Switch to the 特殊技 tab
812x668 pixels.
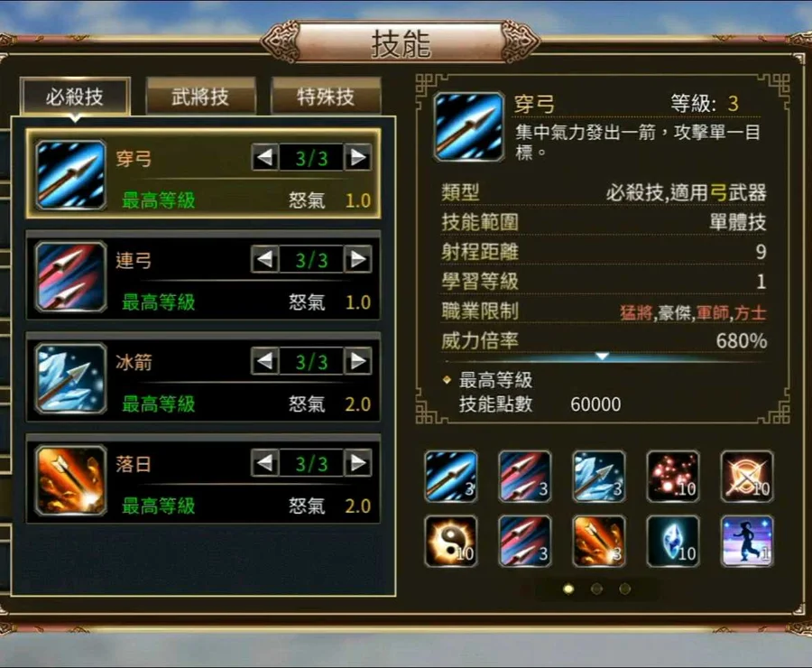click(x=326, y=97)
